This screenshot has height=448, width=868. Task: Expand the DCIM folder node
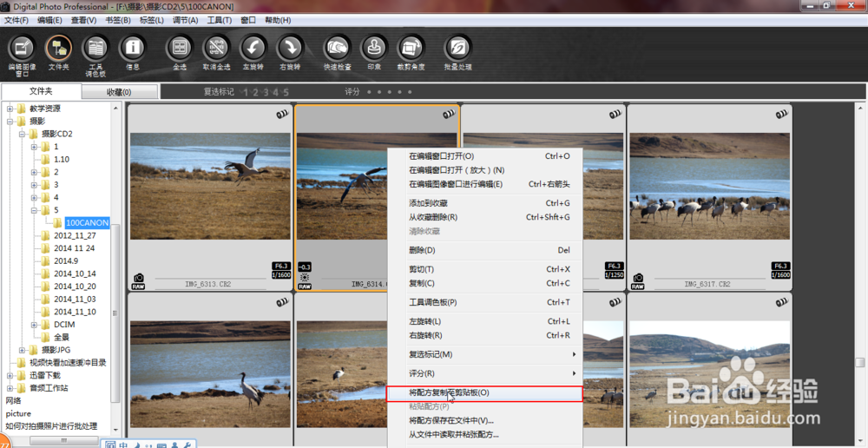[35, 325]
